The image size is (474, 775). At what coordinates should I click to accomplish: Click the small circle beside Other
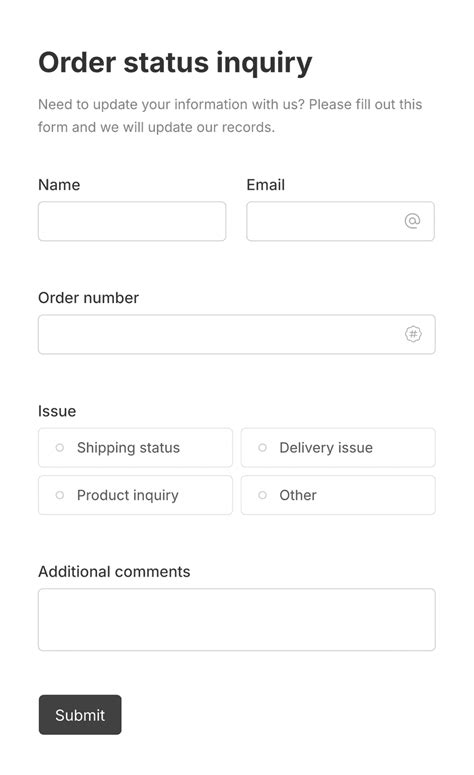click(x=262, y=495)
